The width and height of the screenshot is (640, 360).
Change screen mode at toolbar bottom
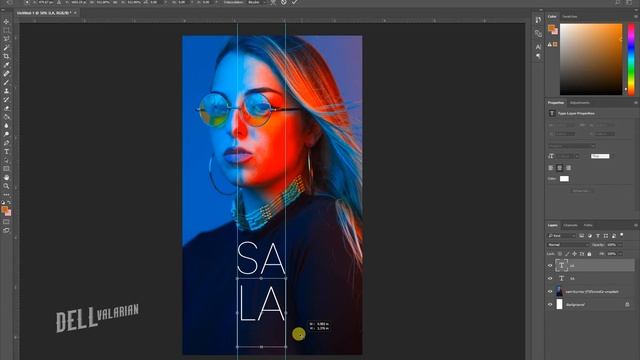click(6, 231)
